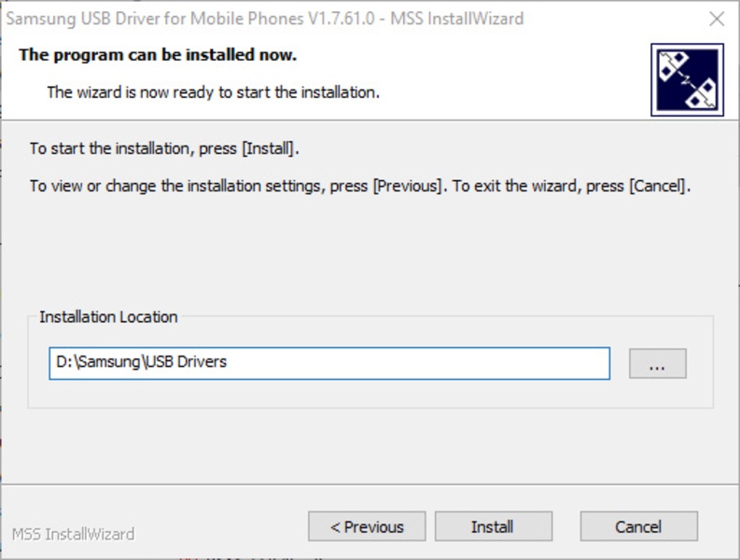740x560 pixels.
Task: Click the "USB Drivers" text in the path
Action: pos(188,362)
